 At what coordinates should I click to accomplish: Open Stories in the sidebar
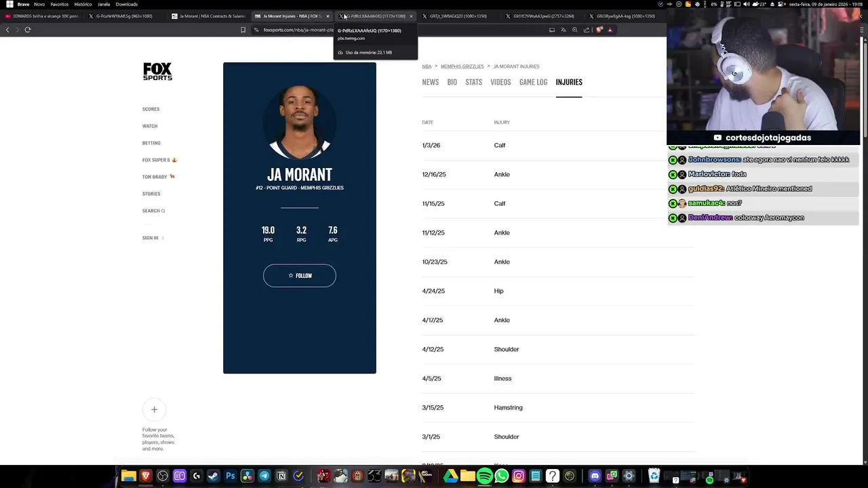151,194
